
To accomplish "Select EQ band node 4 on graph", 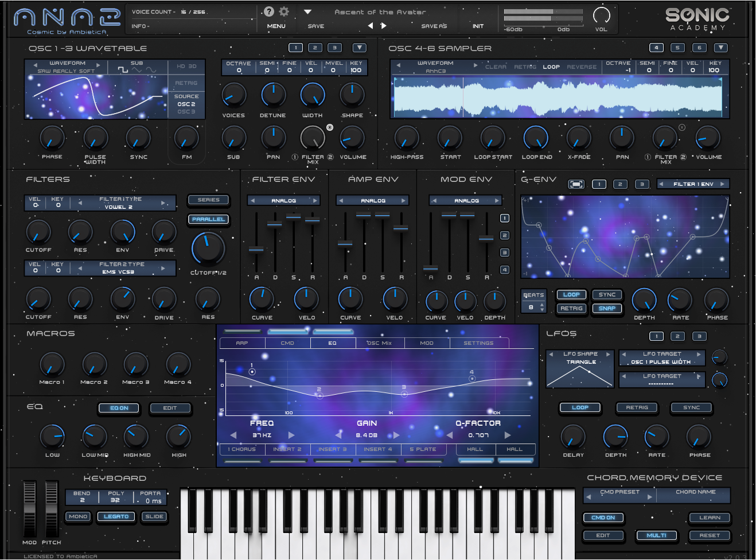I will pyautogui.click(x=472, y=378).
